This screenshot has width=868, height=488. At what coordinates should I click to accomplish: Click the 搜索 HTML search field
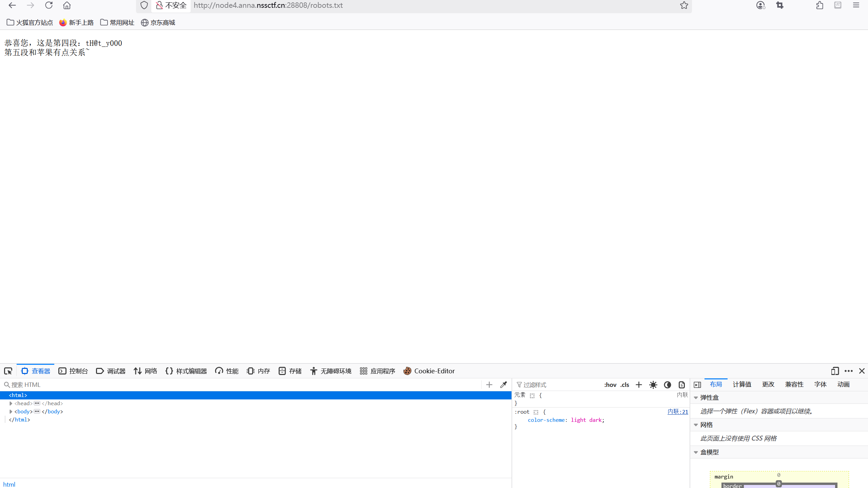242,384
